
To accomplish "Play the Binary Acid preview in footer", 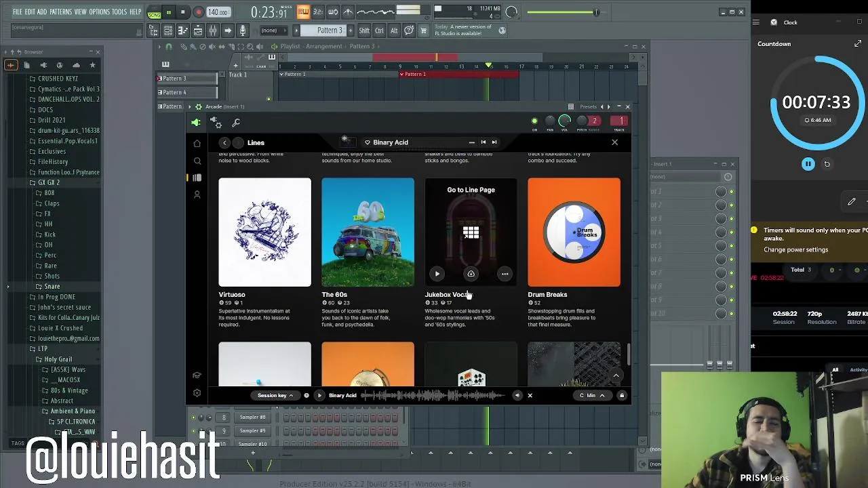I will 319,395.
